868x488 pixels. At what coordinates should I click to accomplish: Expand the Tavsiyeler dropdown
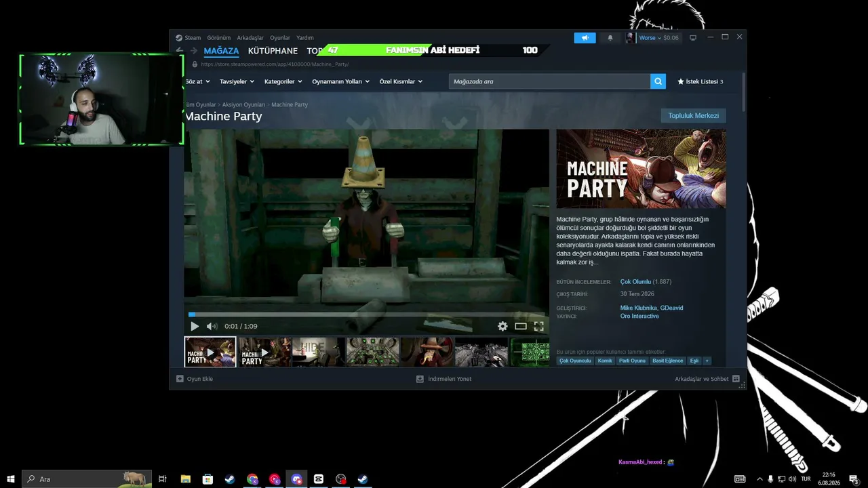pyautogui.click(x=237, y=81)
